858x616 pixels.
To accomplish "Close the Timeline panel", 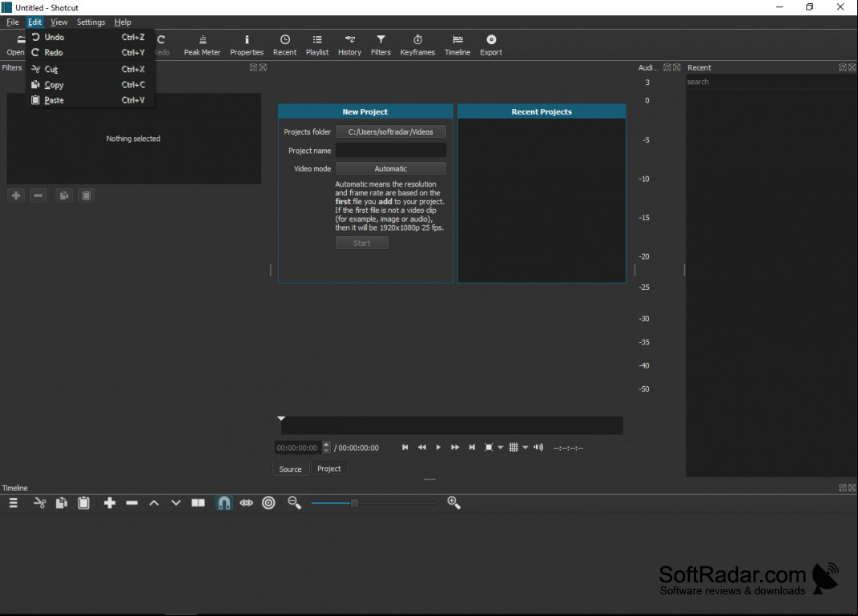I will click(852, 488).
